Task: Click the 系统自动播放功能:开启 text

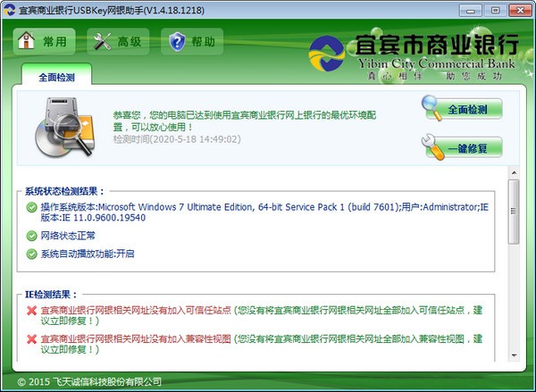Action: click(88, 254)
